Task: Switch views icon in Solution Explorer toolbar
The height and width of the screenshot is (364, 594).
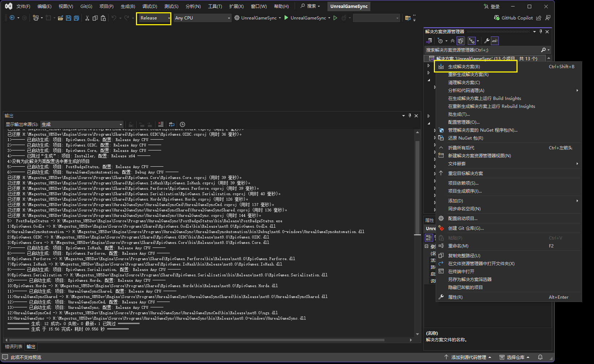Action: tap(429, 41)
